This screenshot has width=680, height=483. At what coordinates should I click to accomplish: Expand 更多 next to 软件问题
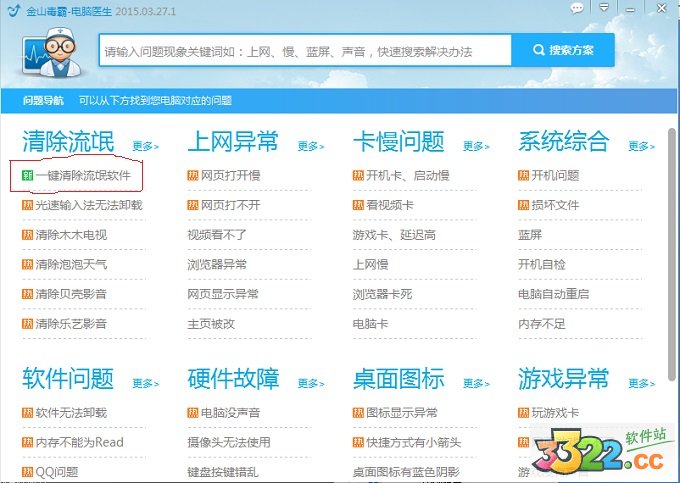coord(145,383)
